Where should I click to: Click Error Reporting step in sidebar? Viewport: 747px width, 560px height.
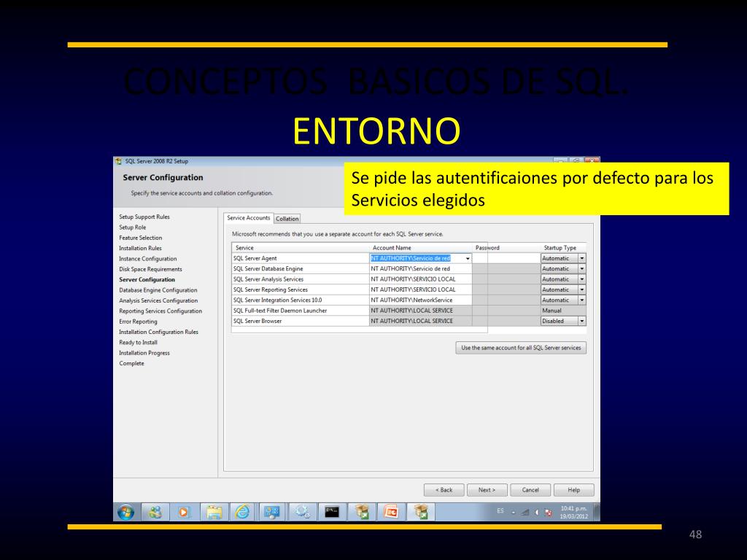tap(138, 322)
